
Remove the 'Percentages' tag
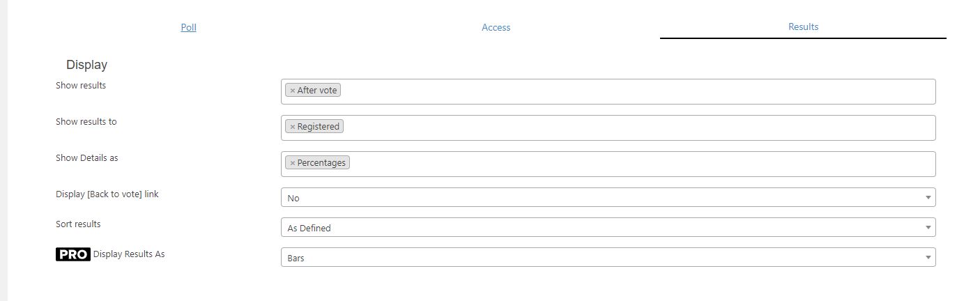click(x=293, y=163)
